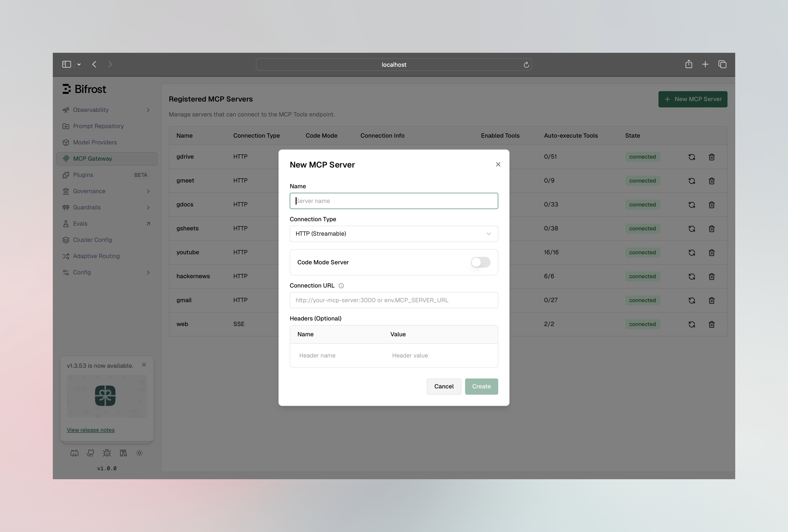Close the New MCP Server dialog

pyautogui.click(x=498, y=164)
